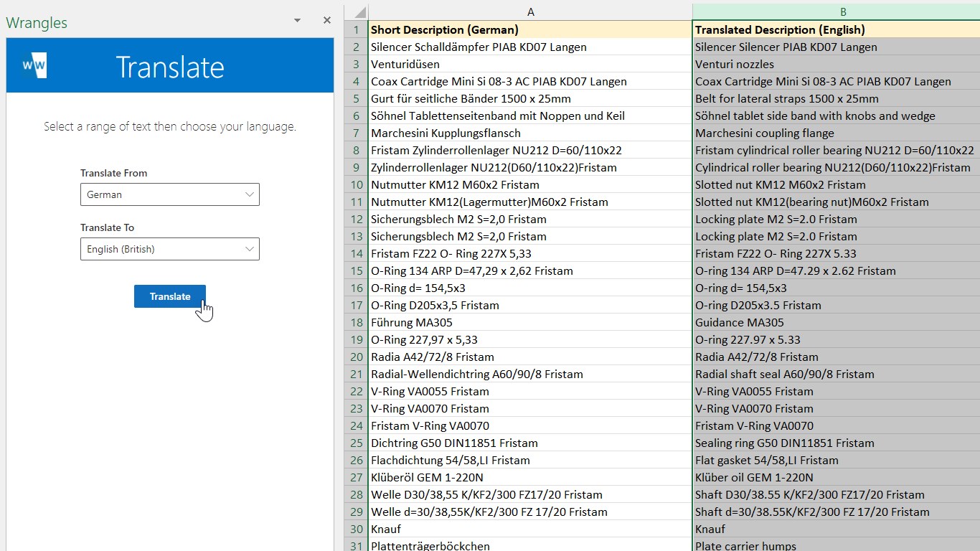The width and height of the screenshot is (980, 551).
Task: Select cell 'Nutmutter KM12 M60x2 Fristam'
Action: pos(531,185)
